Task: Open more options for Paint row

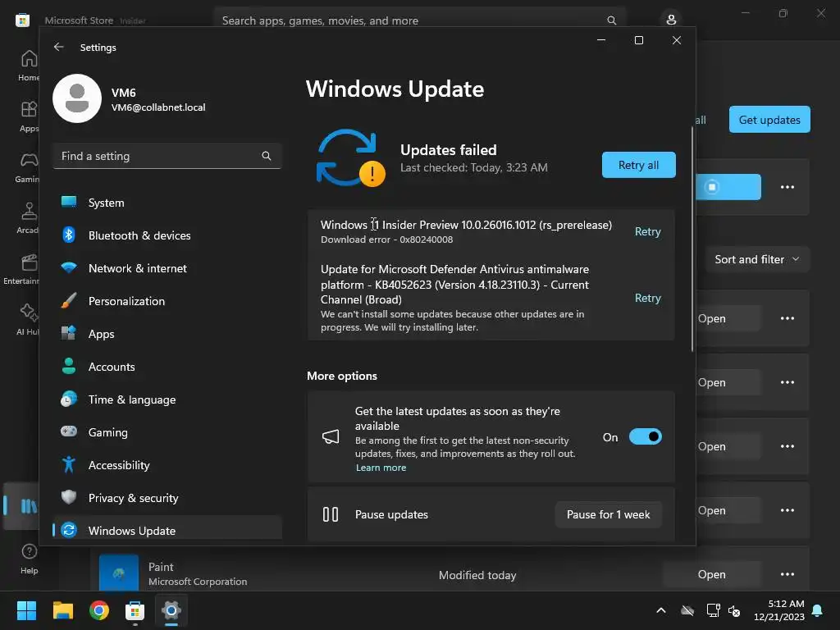Action: pyautogui.click(x=787, y=574)
